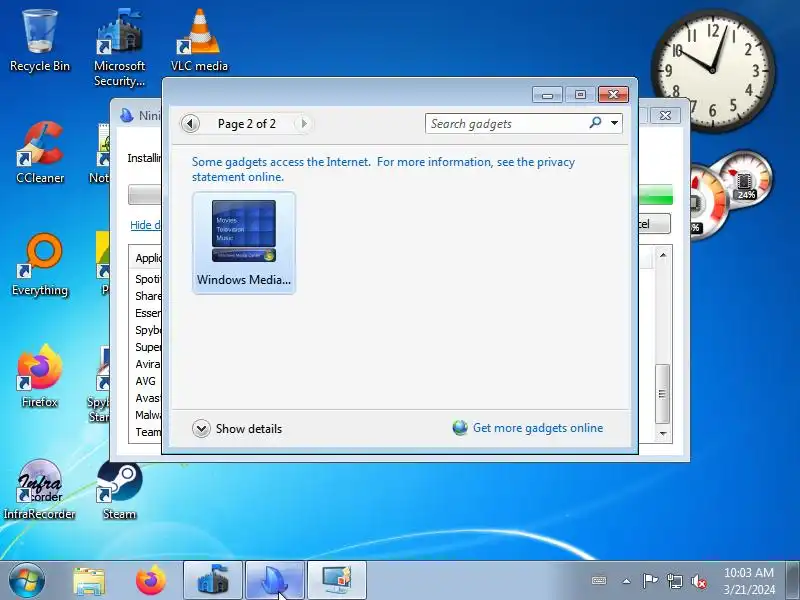
Task: Open Get more gadgets online link
Action: click(x=538, y=428)
